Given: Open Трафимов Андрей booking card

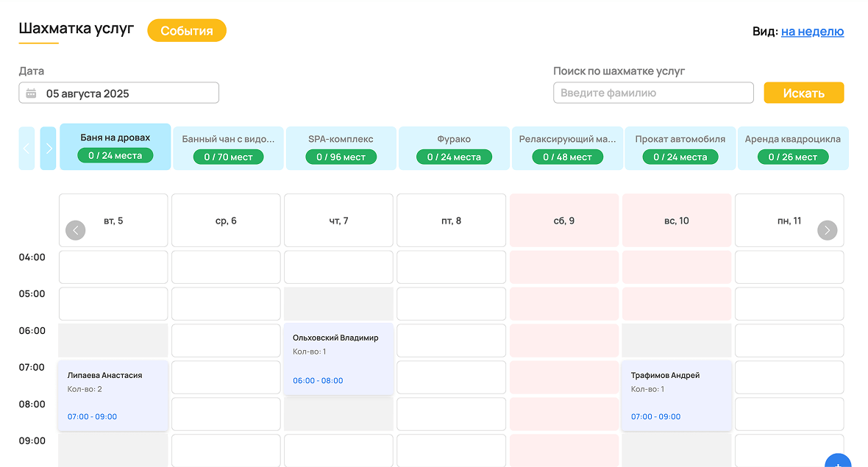Looking at the screenshot, I should tap(677, 395).
